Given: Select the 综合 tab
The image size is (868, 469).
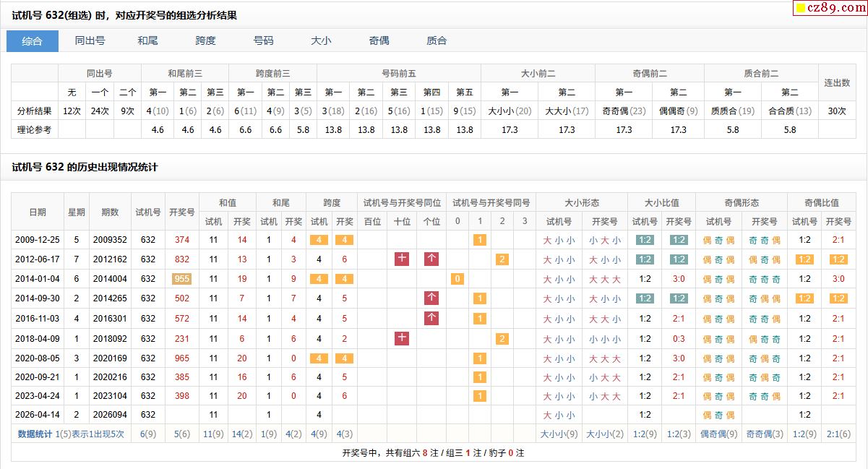Looking at the screenshot, I should pyautogui.click(x=32, y=41).
